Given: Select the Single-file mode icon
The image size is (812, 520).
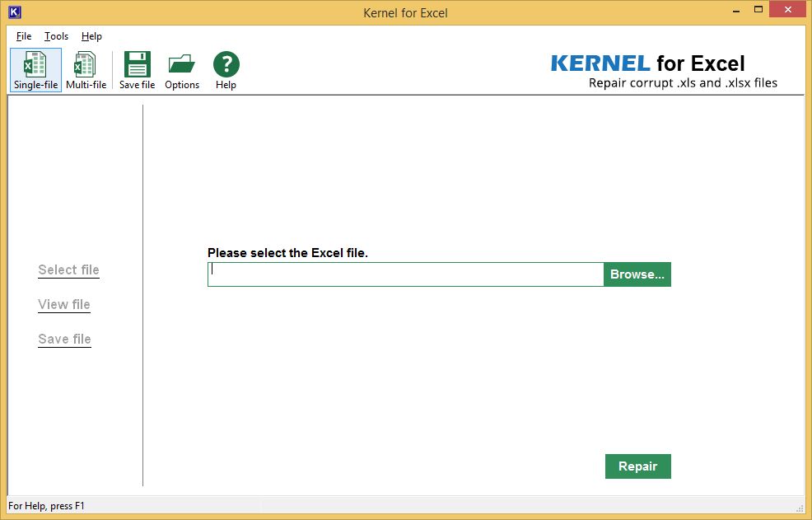Looking at the screenshot, I should tap(35, 70).
